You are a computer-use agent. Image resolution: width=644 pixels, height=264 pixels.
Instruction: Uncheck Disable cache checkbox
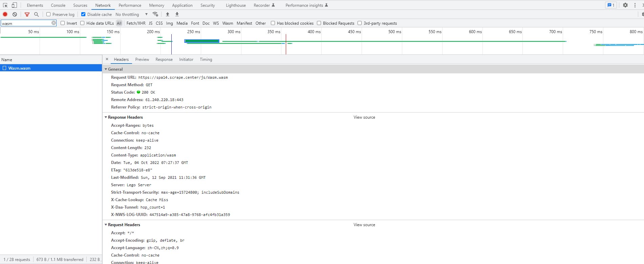point(83,14)
